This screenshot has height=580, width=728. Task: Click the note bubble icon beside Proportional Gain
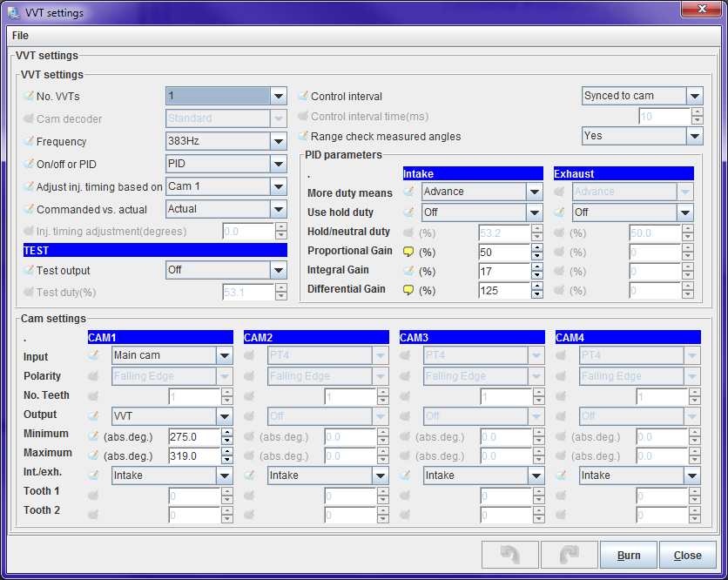[x=408, y=253]
